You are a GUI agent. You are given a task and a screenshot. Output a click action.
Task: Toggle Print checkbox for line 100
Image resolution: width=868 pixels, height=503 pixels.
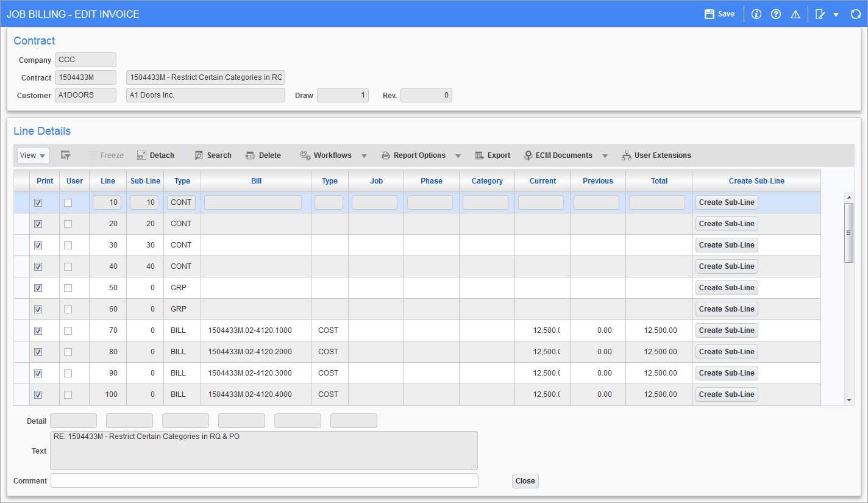(38, 394)
